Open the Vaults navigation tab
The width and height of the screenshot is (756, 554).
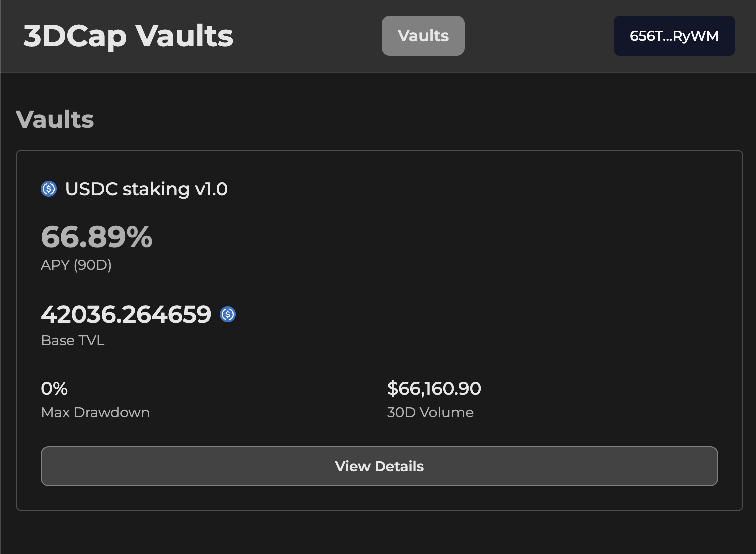pos(423,36)
